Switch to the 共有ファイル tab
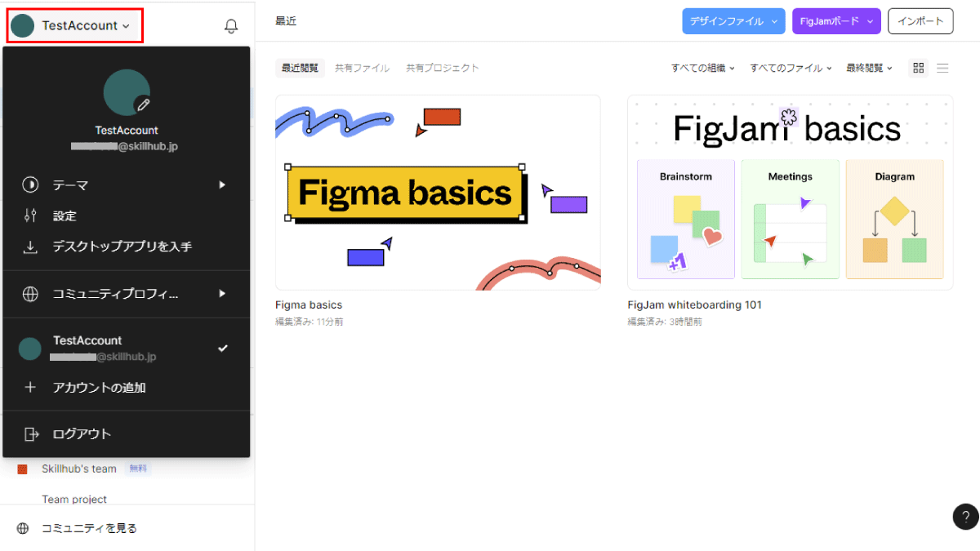 pyautogui.click(x=362, y=68)
